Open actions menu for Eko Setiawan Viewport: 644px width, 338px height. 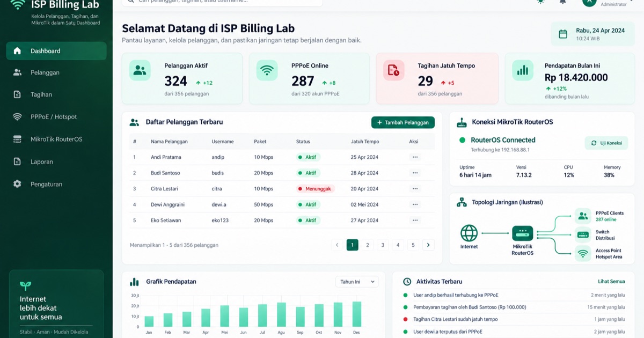tap(415, 221)
